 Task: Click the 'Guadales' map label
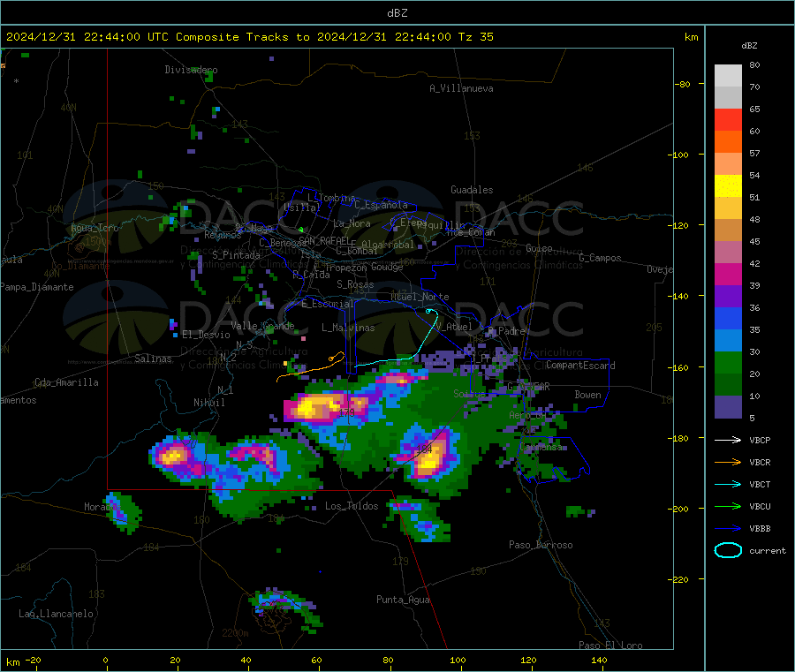[472, 190]
